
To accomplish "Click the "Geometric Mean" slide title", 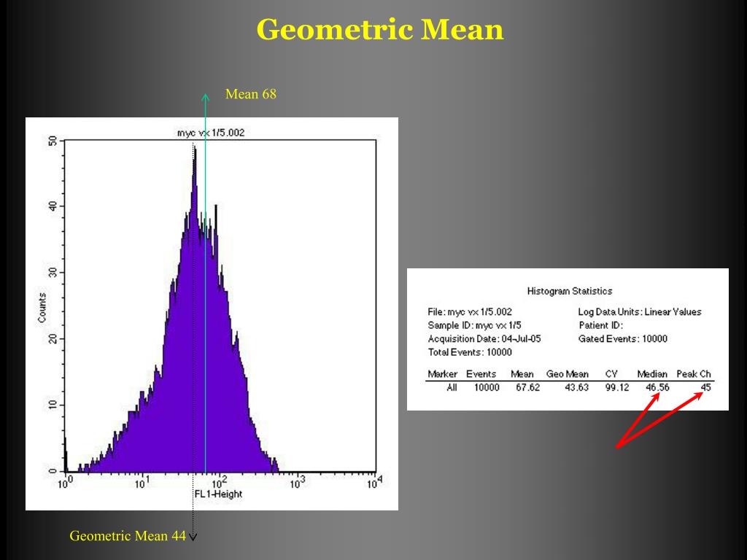I will pyautogui.click(x=379, y=29).
